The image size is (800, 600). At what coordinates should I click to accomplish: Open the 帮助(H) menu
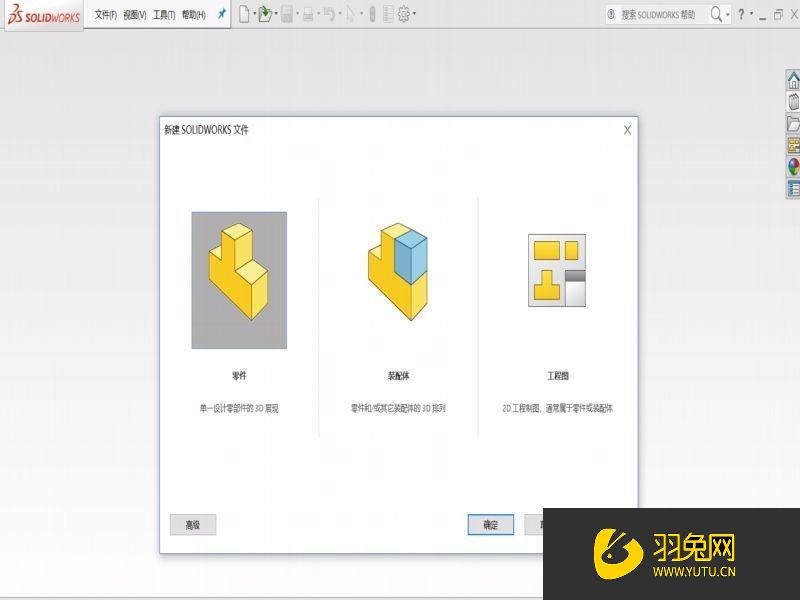194,15
